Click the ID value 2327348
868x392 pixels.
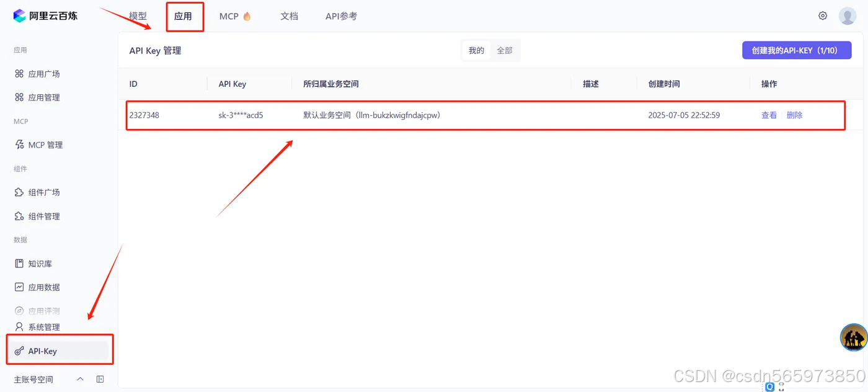click(144, 115)
